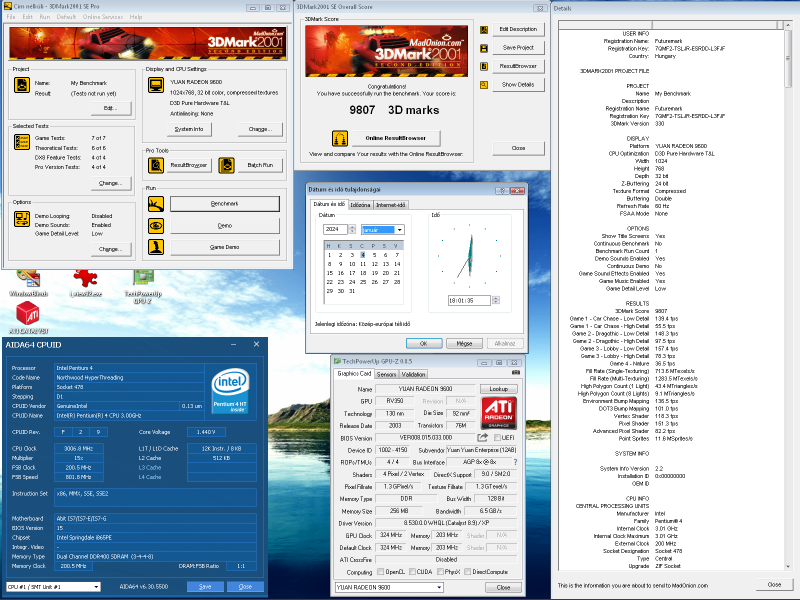Click the Mégse button in date dialog
Screen dimensions: 800x600
pos(464,343)
